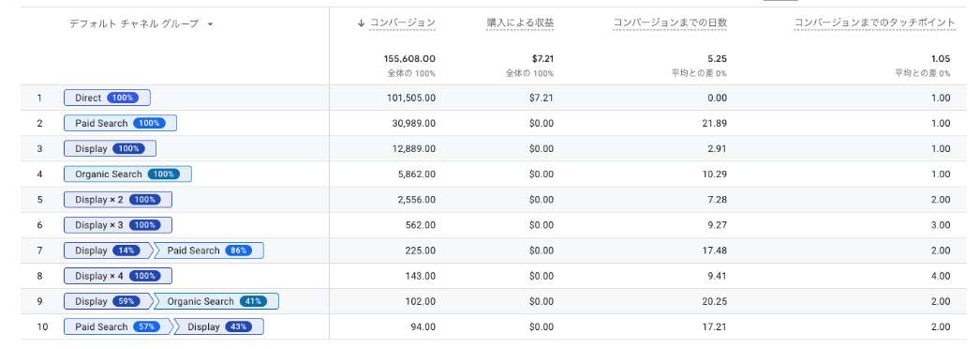
Task: Click the days-to-conversion cell 9.41
Action: coord(717,276)
